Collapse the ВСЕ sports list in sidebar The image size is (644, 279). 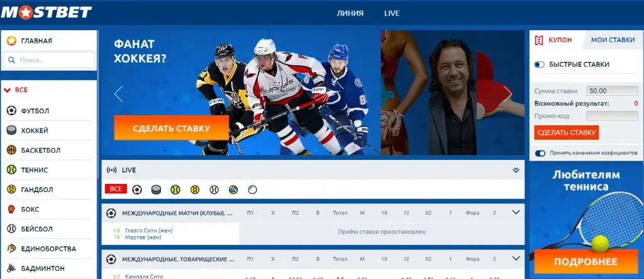click(8, 90)
